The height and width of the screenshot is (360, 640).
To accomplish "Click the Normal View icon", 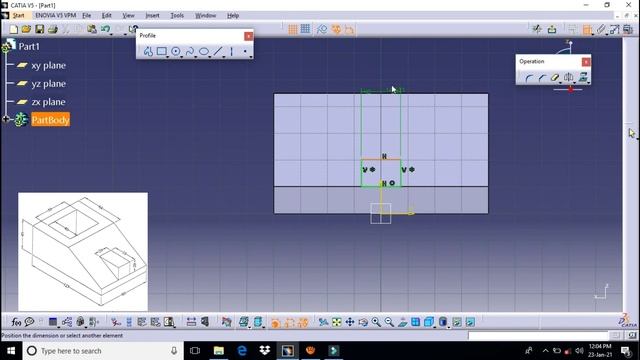I will tap(402, 322).
